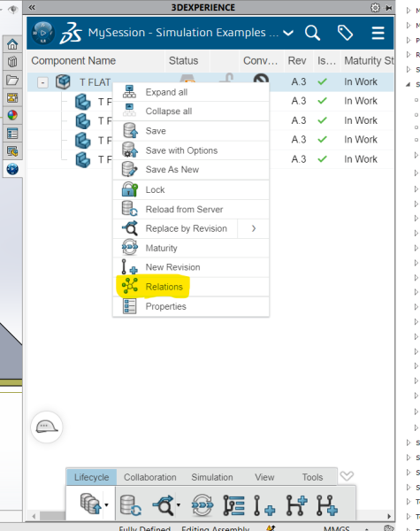Switch to the Collaboration tab
The width and height of the screenshot is (420, 531).
pyautogui.click(x=150, y=477)
